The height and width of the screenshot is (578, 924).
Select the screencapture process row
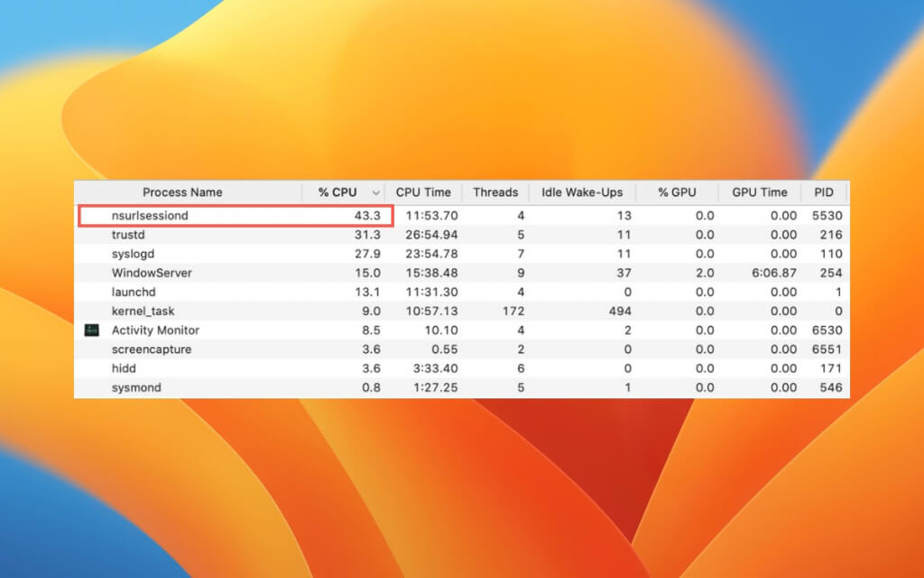point(461,350)
